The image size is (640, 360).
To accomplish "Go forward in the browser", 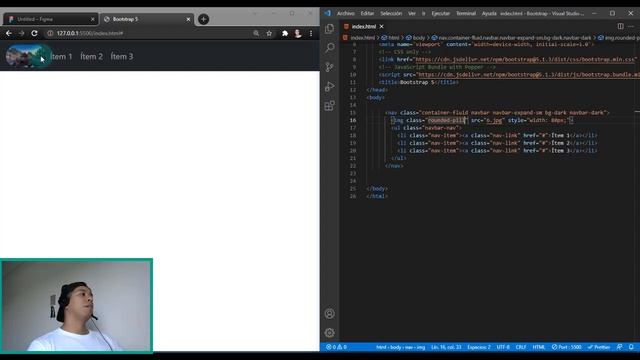I will [x=21, y=33].
